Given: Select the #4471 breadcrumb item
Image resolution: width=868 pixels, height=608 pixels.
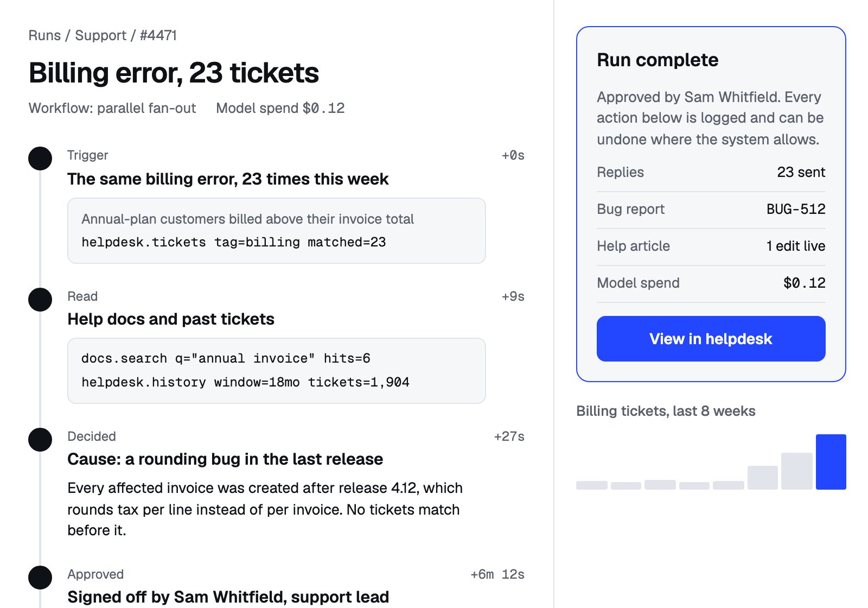Looking at the screenshot, I should coord(158,35).
